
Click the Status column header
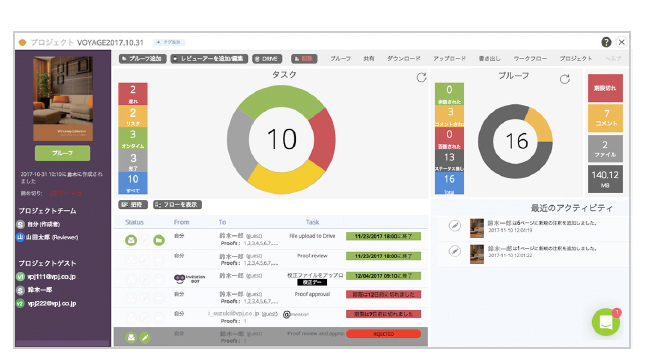(x=134, y=222)
